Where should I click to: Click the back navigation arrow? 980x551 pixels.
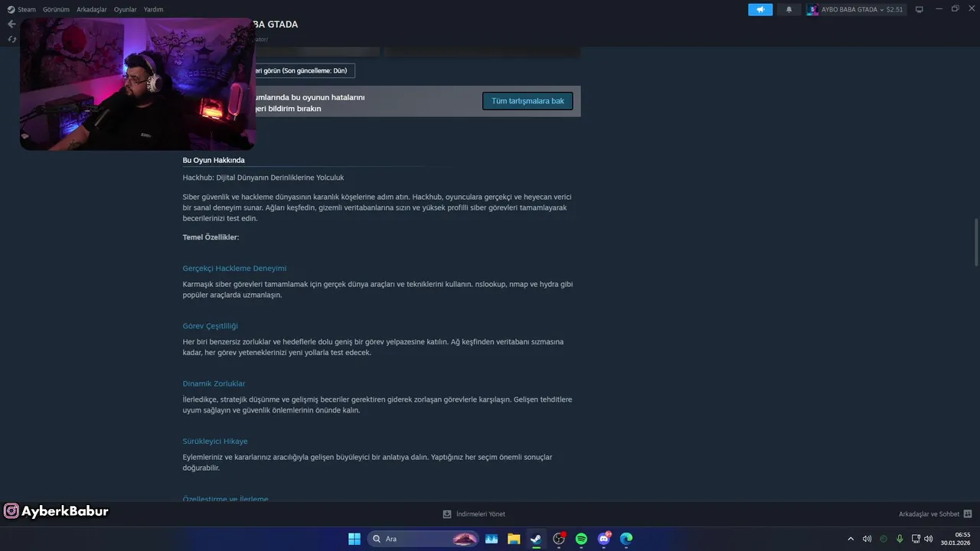click(11, 24)
